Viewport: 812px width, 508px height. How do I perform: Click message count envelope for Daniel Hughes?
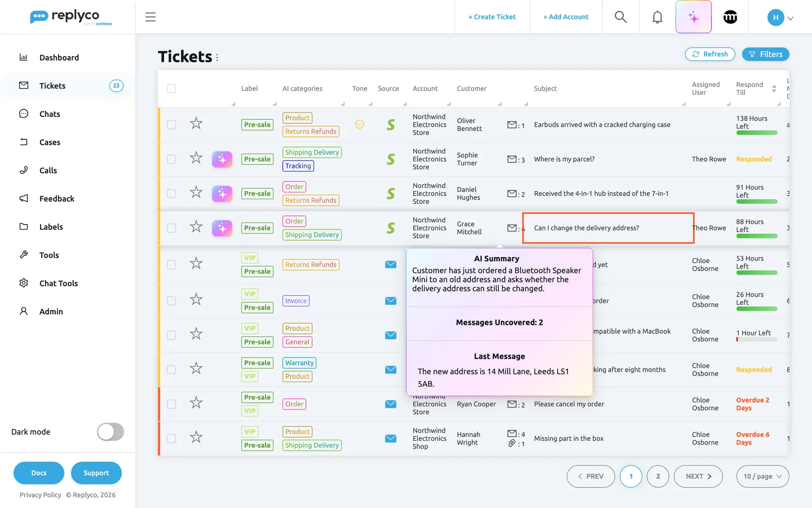pyautogui.click(x=512, y=193)
